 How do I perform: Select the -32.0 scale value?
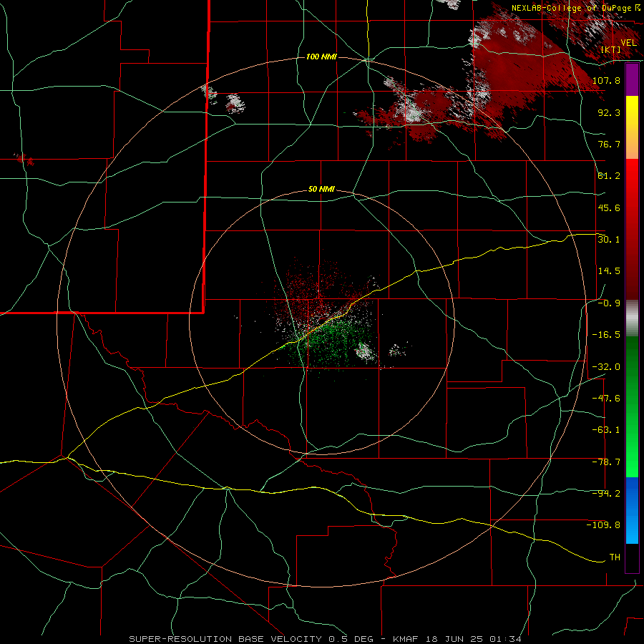[606, 367]
